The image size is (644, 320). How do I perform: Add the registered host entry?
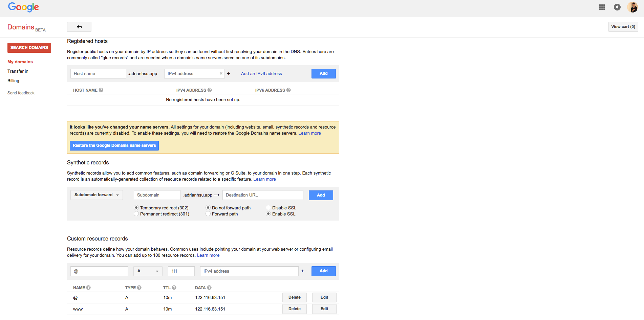click(323, 73)
